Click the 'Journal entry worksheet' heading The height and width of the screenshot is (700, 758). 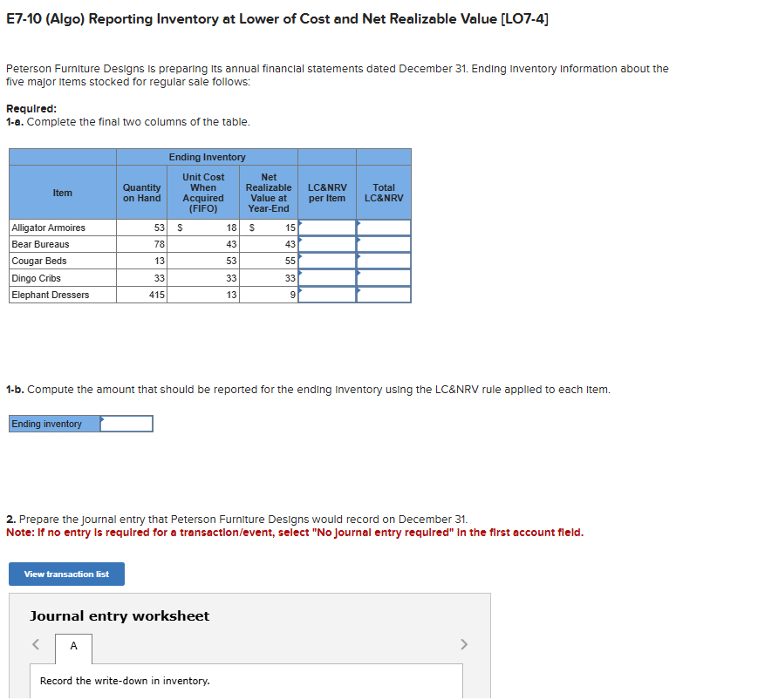point(120,616)
